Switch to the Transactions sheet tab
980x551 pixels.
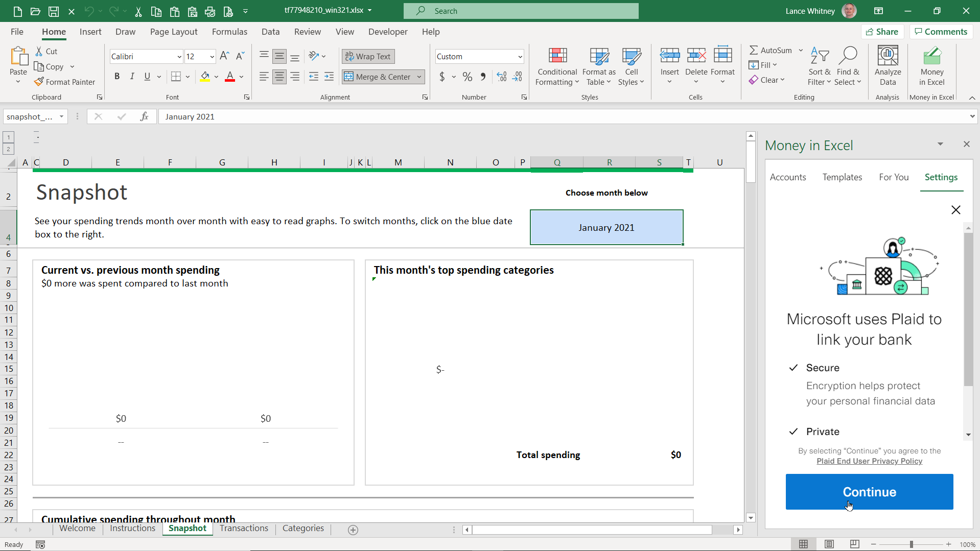(x=244, y=529)
